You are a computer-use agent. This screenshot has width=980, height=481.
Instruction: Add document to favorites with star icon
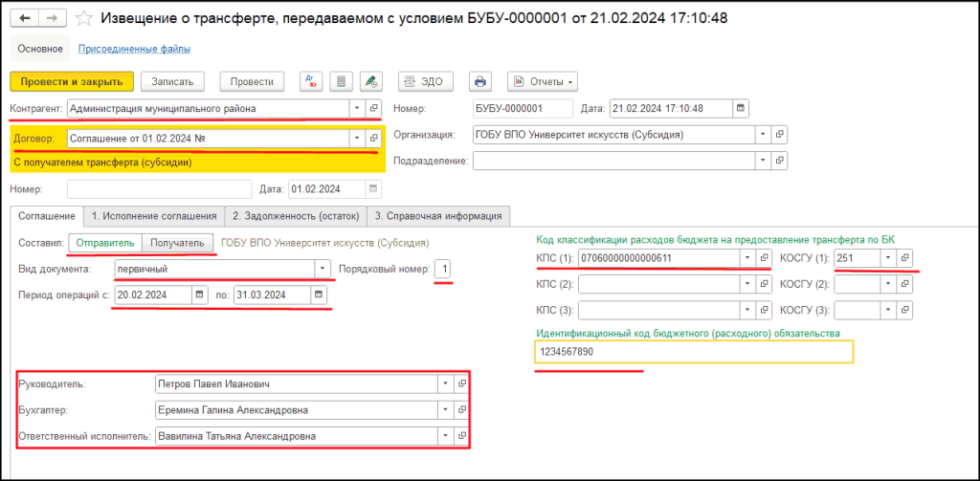[x=85, y=18]
